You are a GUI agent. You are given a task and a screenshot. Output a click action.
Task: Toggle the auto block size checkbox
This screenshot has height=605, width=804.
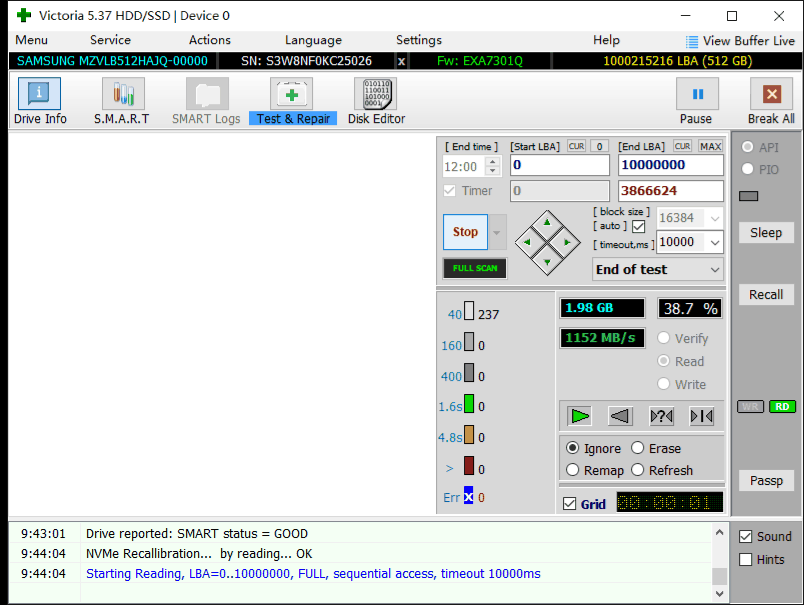pos(638,226)
